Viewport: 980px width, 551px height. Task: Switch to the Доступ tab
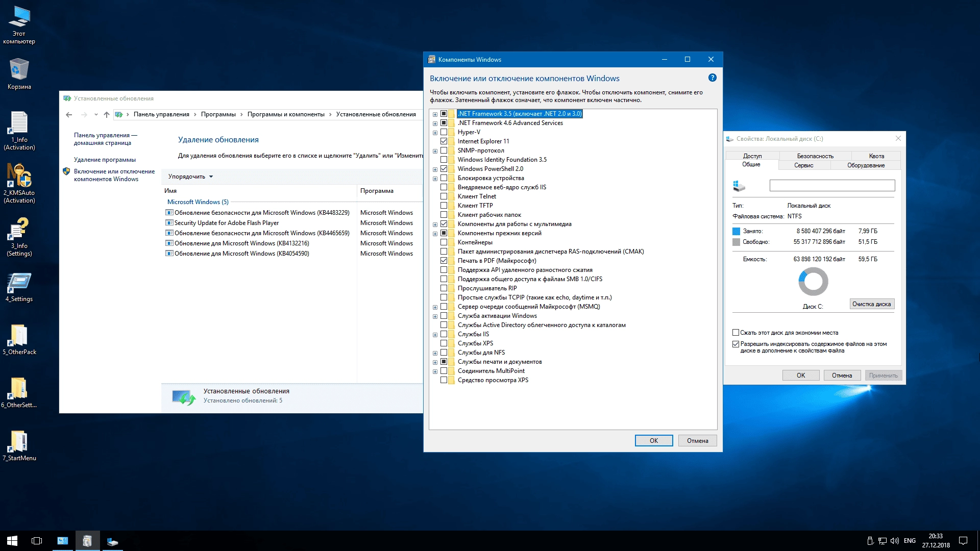pos(752,156)
